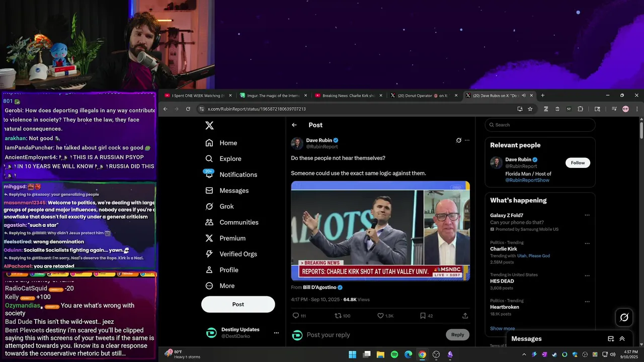Open Heartbroken trend options menu
The width and height of the screenshot is (644, 362).
pyautogui.click(x=587, y=302)
